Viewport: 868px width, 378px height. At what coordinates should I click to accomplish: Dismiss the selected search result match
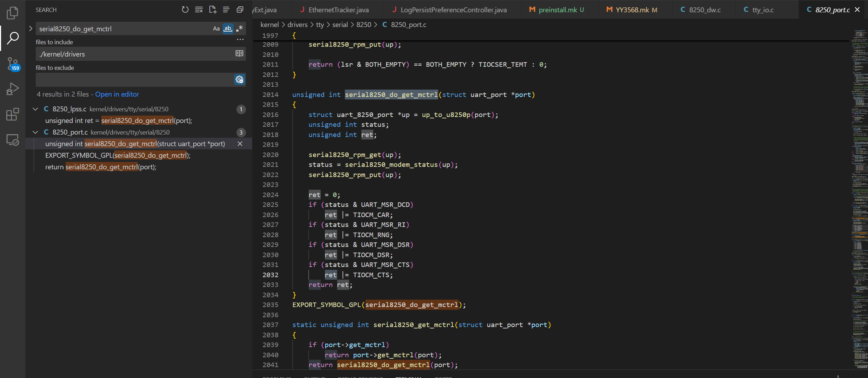(x=240, y=144)
